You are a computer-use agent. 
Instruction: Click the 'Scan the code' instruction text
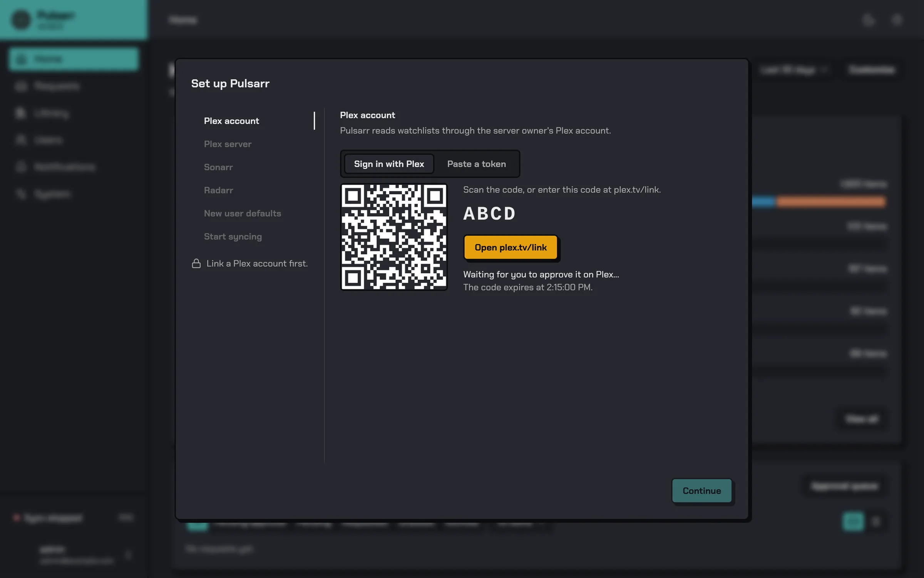pos(562,190)
